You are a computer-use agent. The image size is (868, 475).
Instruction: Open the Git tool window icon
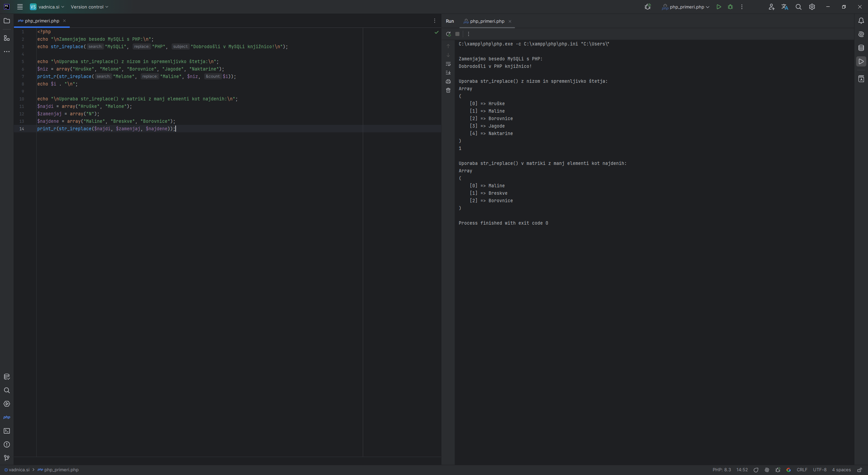tap(7, 458)
